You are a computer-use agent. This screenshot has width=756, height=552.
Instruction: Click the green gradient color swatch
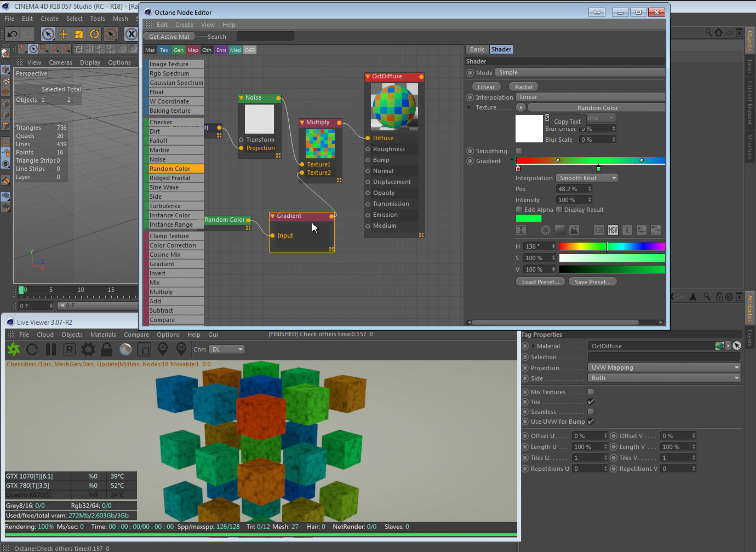click(528, 219)
